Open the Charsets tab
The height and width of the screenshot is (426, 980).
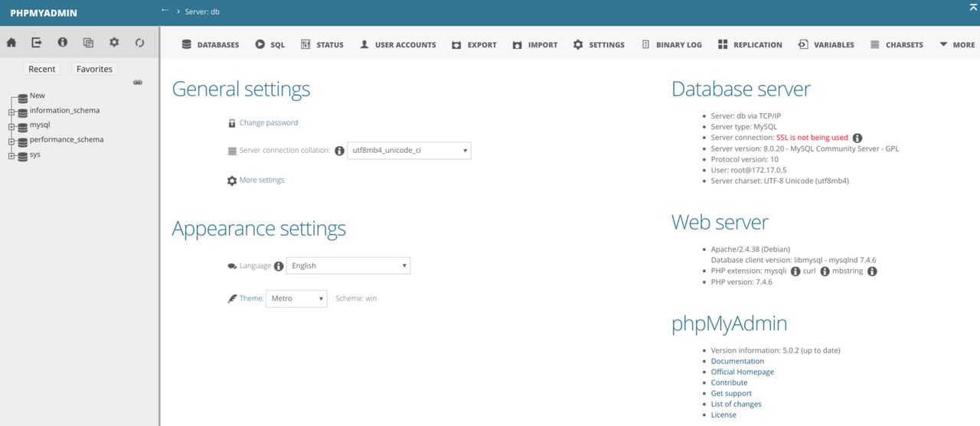click(x=897, y=44)
